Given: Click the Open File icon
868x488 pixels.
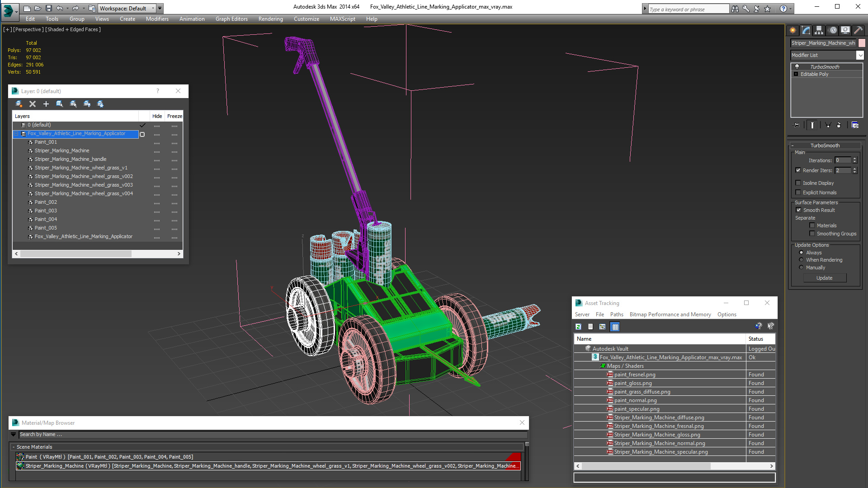Looking at the screenshot, I should [x=38, y=8].
